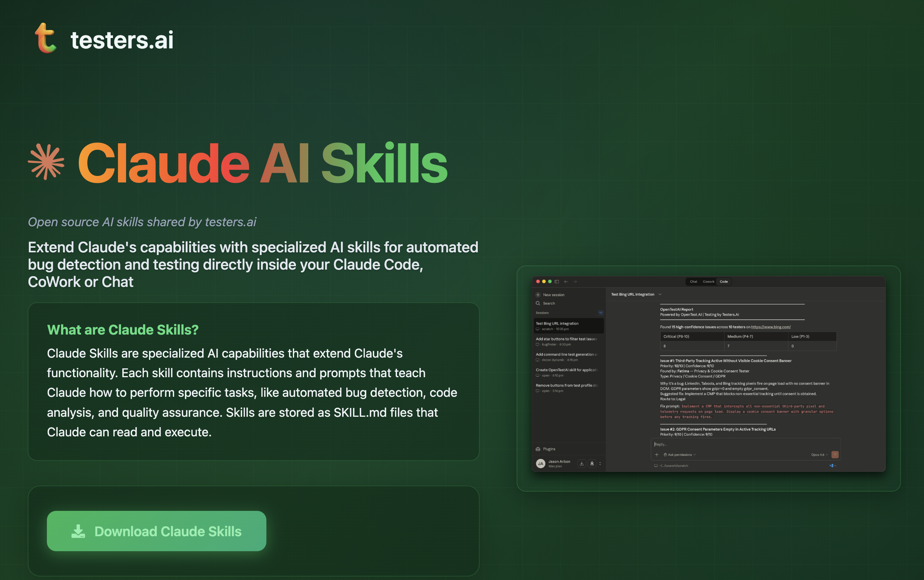Click the forward arrow in app title bar
The width and height of the screenshot is (924, 580).
(x=575, y=282)
